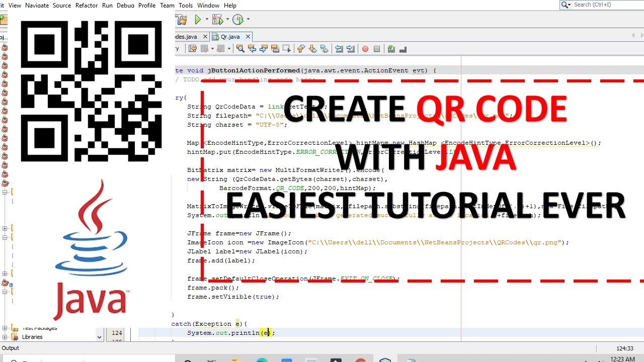The width and height of the screenshot is (644, 362).
Task: Open the Team menu
Action: click(x=167, y=5)
